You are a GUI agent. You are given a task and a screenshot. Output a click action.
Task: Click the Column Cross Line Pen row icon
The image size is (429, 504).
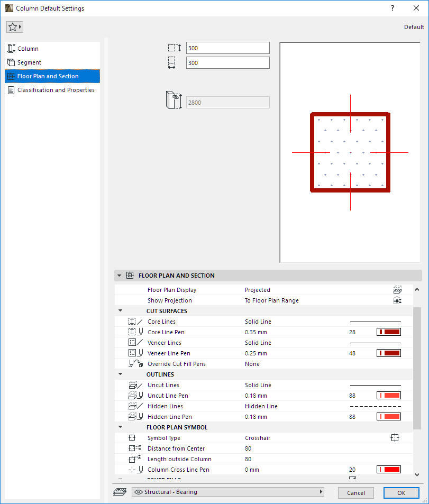pyautogui.click(x=136, y=470)
